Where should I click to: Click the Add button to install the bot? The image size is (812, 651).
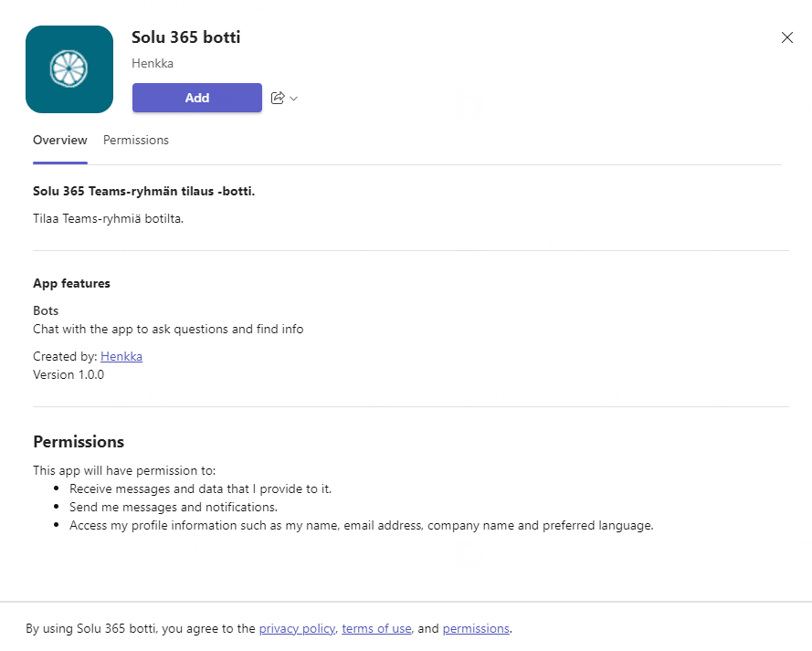point(196,98)
